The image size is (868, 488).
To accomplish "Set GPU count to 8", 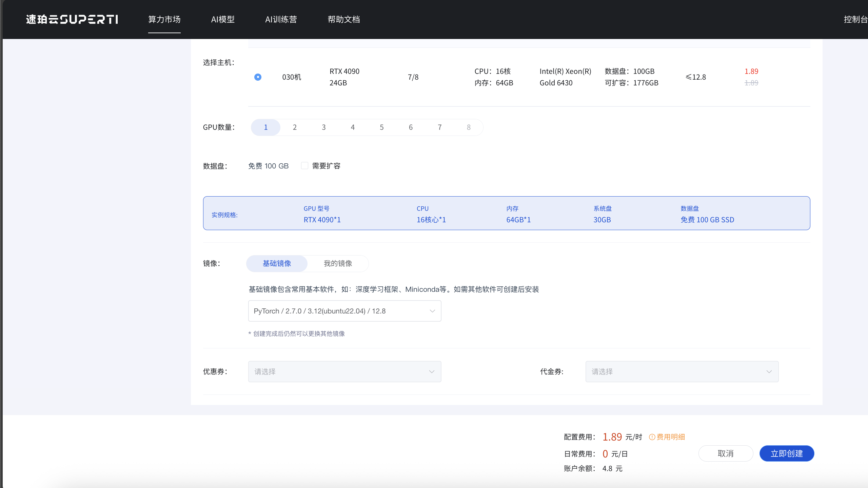I will (469, 127).
